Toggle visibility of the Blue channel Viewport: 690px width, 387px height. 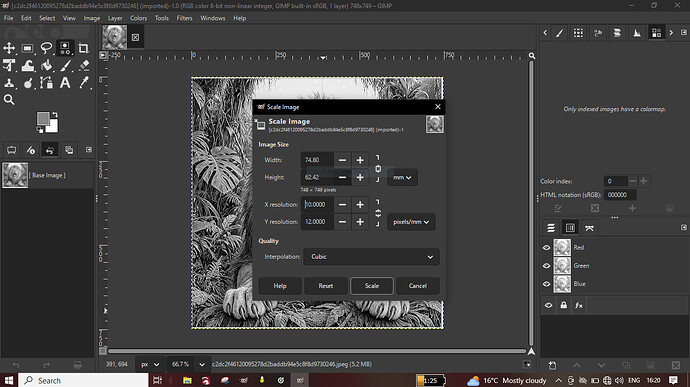click(x=547, y=284)
